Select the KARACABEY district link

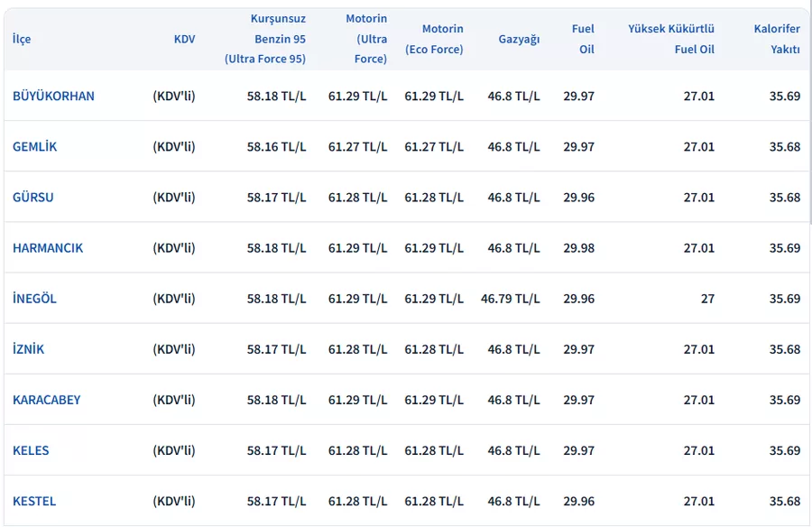[46, 400]
